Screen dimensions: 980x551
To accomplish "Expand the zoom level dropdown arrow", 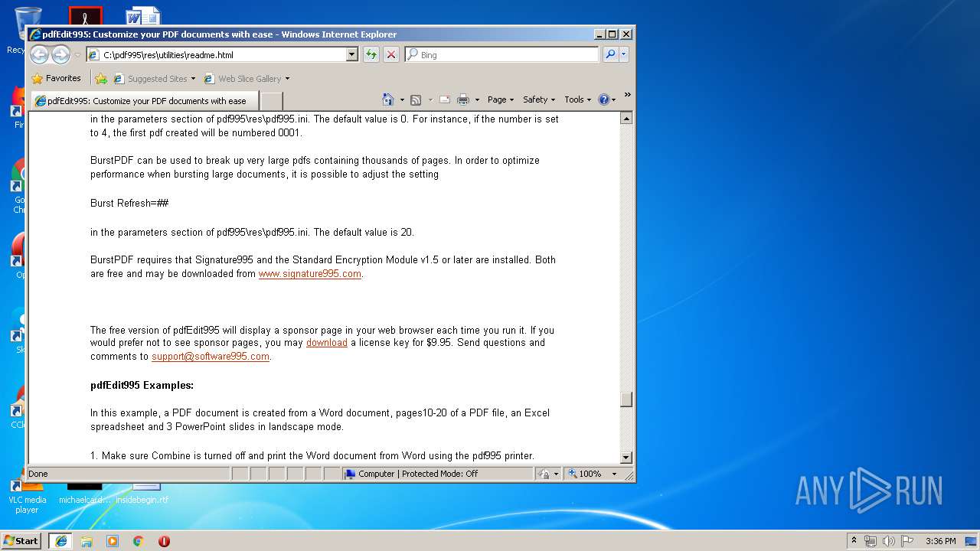I will pyautogui.click(x=614, y=474).
